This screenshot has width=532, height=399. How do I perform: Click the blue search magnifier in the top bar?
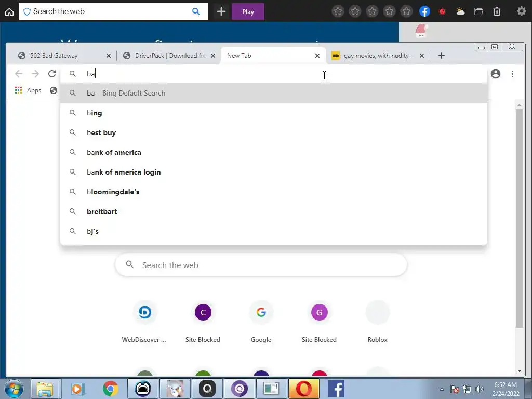(196, 11)
